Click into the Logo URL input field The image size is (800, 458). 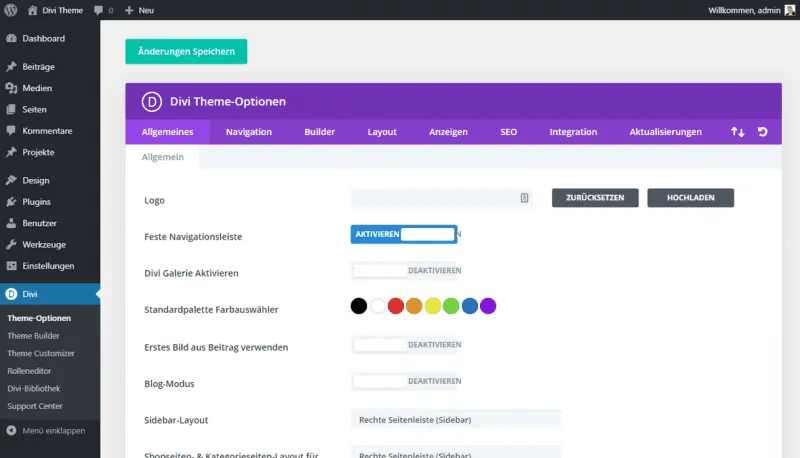click(441, 198)
